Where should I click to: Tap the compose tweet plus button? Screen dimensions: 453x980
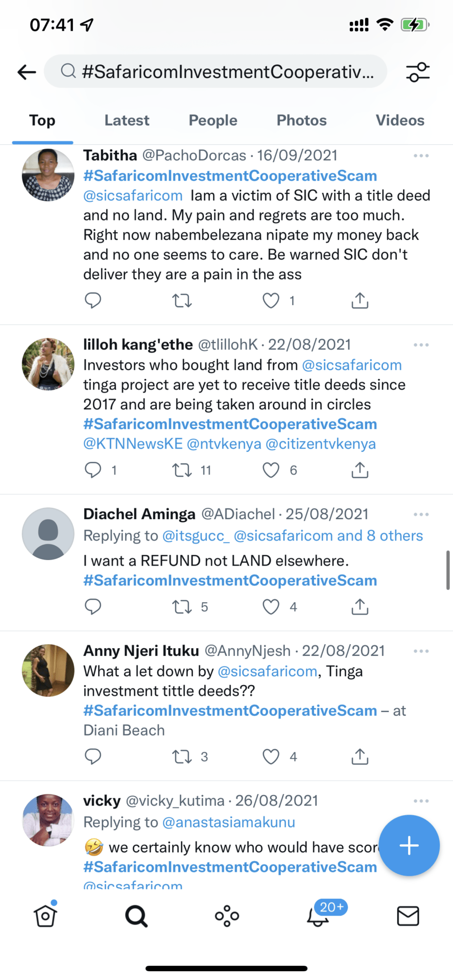(409, 845)
